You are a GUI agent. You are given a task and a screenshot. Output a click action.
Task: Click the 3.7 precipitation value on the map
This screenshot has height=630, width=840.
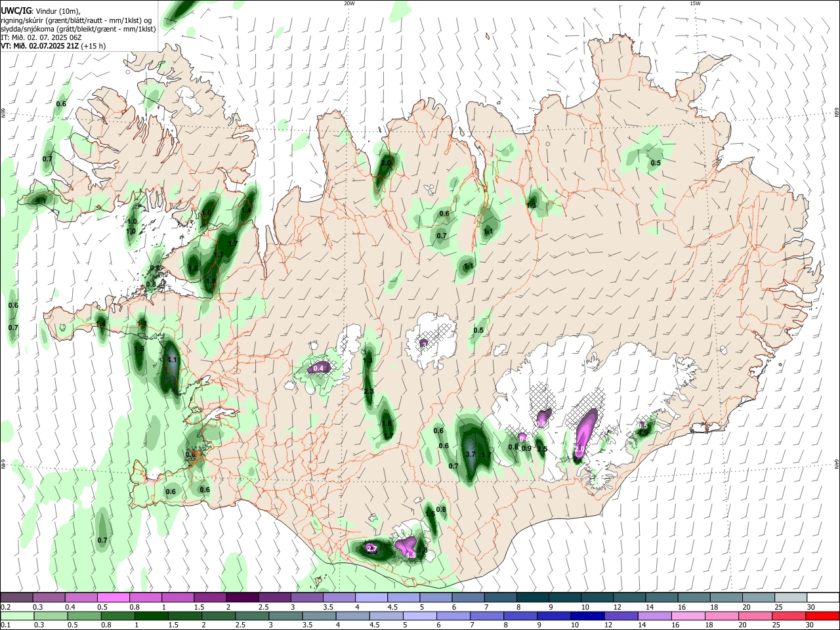click(x=470, y=454)
